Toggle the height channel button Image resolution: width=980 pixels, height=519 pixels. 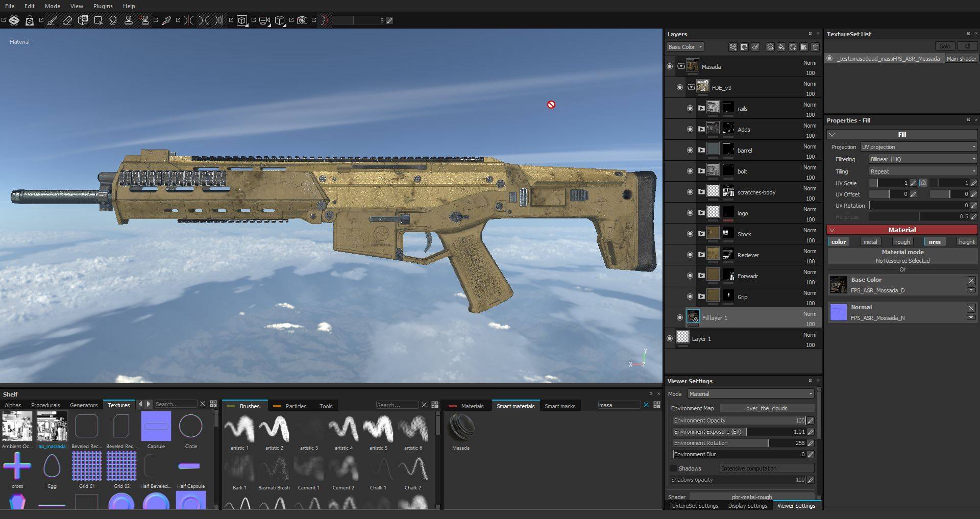click(x=966, y=242)
